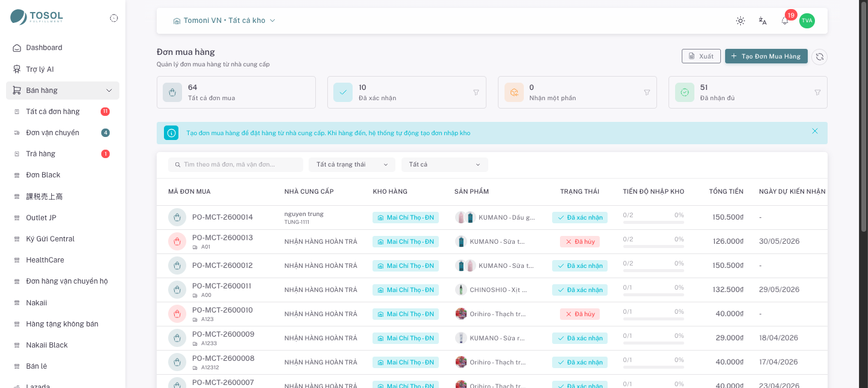This screenshot has width=868, height=388.
Task: Refresh the purchase order list
Action: (819, 57)
